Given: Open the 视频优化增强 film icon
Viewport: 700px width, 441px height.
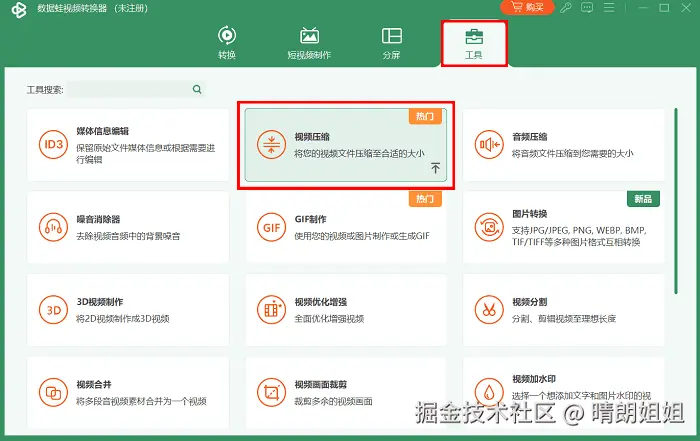Looking at the screenshot, I should [271, 310].
